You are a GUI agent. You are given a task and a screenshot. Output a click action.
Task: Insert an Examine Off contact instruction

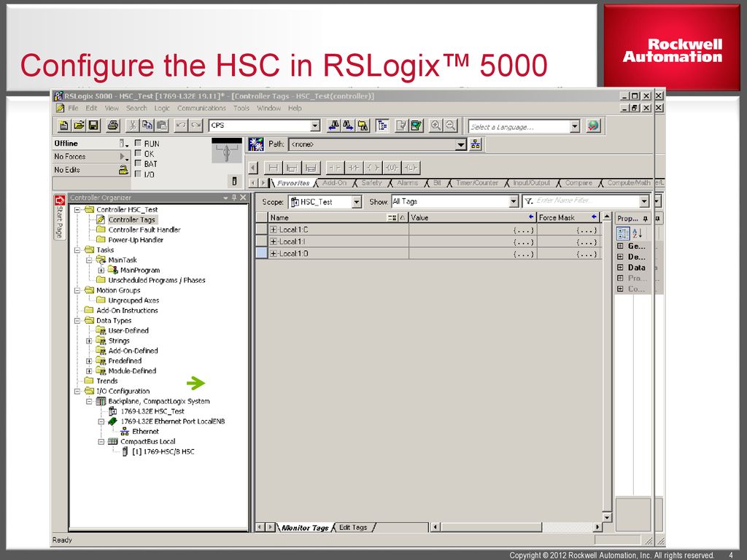354,168
